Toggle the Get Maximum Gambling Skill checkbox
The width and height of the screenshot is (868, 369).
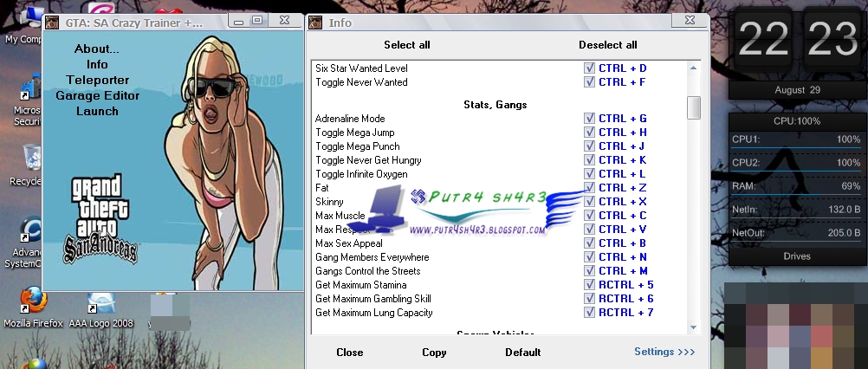pyautogui.click(x=589, y=299)
